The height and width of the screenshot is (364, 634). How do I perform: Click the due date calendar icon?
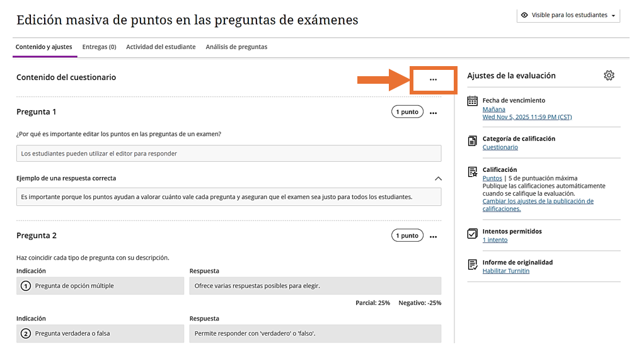click(x=473, y=101)
